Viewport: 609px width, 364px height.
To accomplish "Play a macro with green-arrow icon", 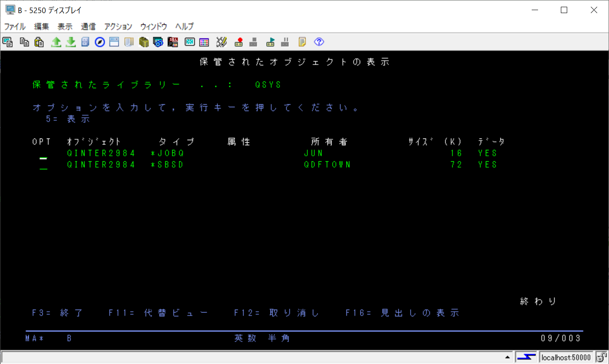I will click(x=270, y=42).
